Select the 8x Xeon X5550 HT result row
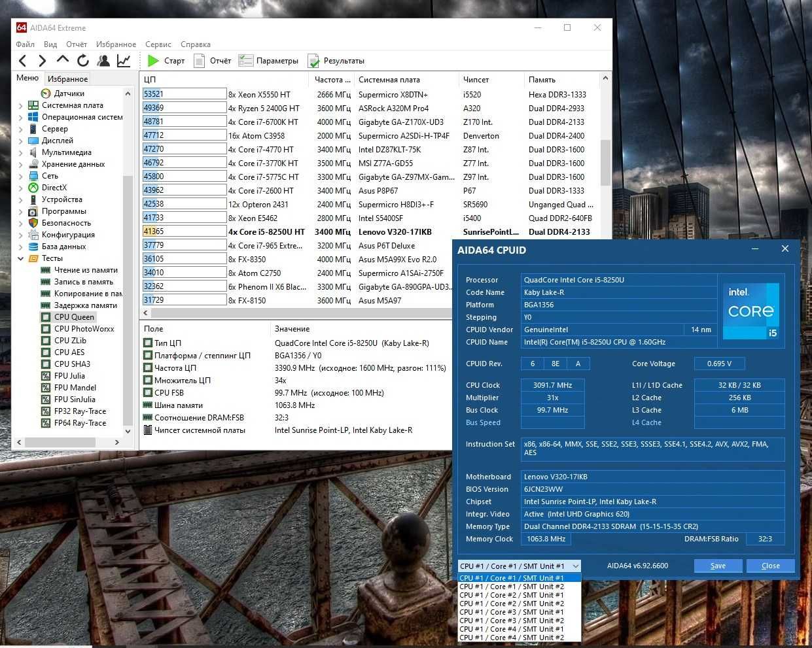This screenshot has width=812, height=648. click(x=370, y=94)
